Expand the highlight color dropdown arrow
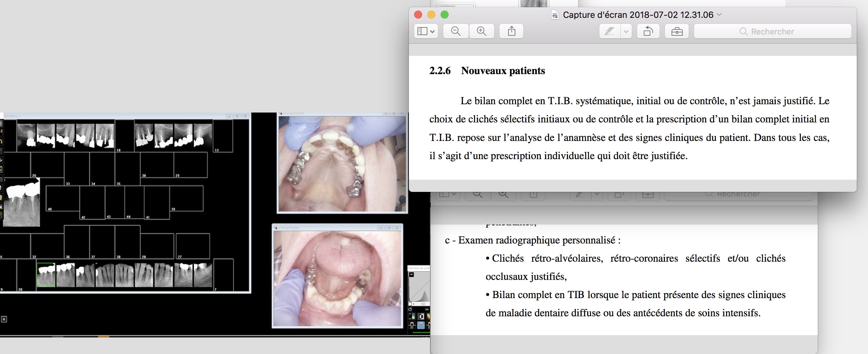This screenshot has width=868, height=354. [626, 31]
